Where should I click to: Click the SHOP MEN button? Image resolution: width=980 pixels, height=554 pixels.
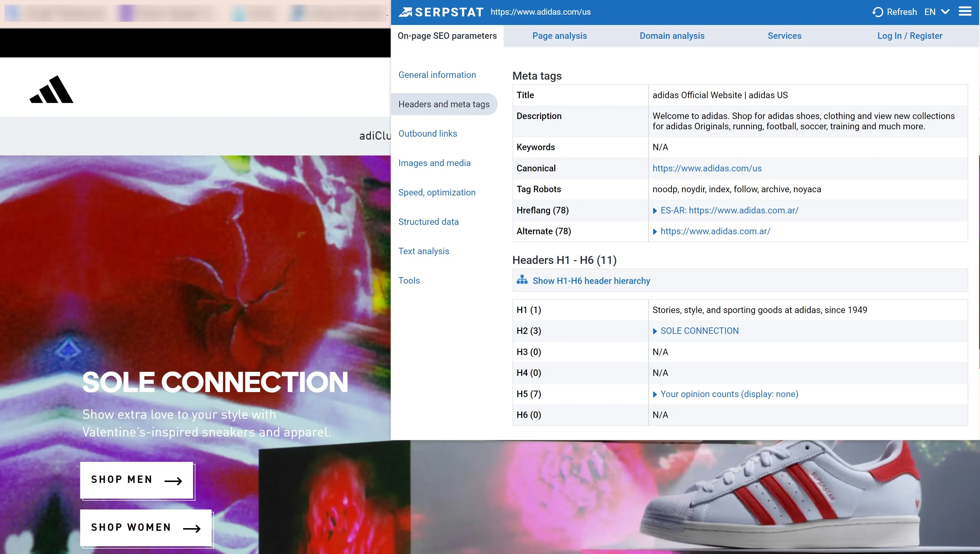click(x=137, y=480)
